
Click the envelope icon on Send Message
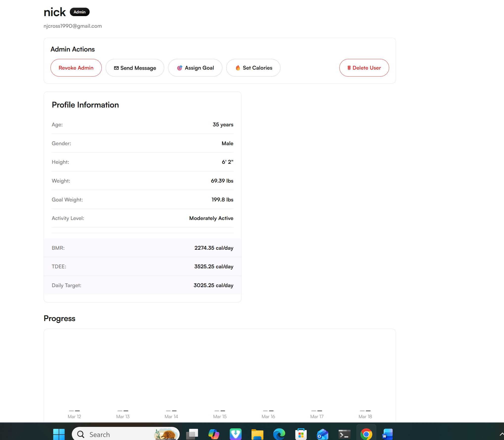tap(116, 68)
